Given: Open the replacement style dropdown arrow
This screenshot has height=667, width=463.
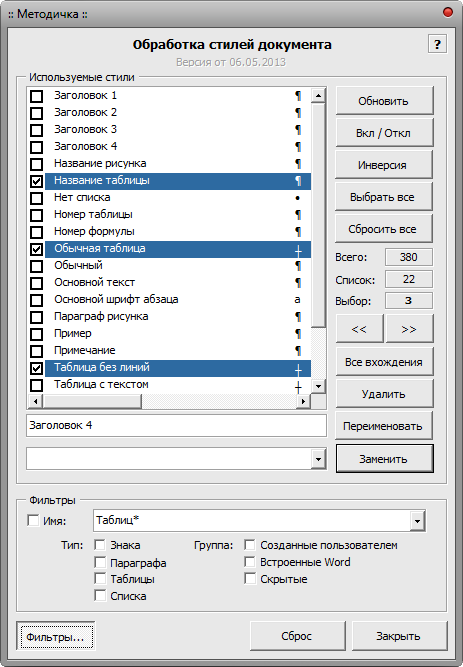Looking at the screenshot, I should click(x=318, y=459).
